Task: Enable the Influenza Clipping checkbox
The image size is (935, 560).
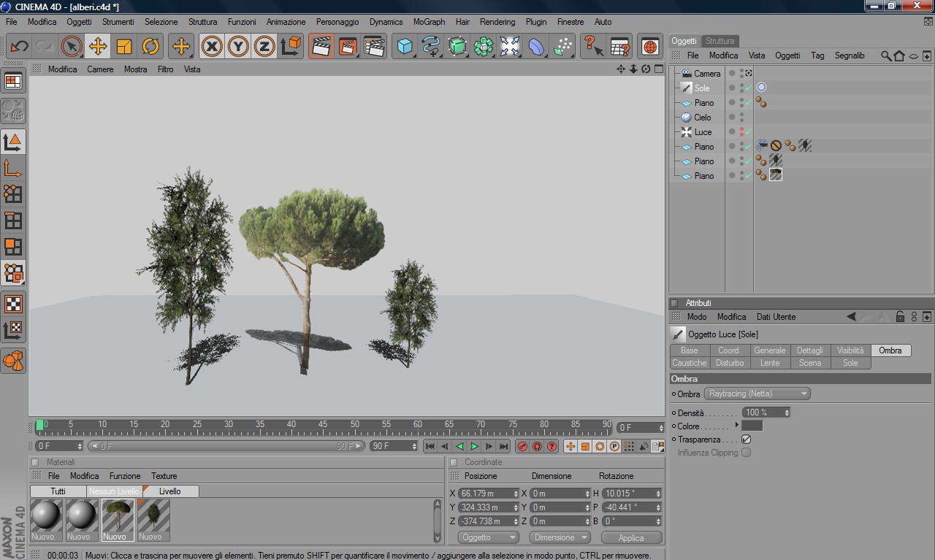Action: (x=746, y=453)
